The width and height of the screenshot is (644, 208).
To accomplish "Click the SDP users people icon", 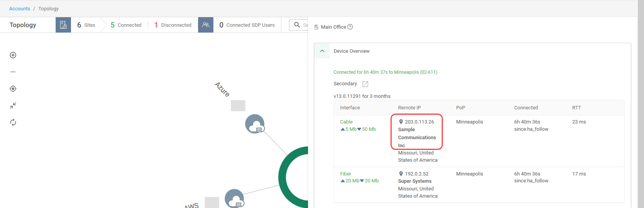I will (x=206, y=25).
